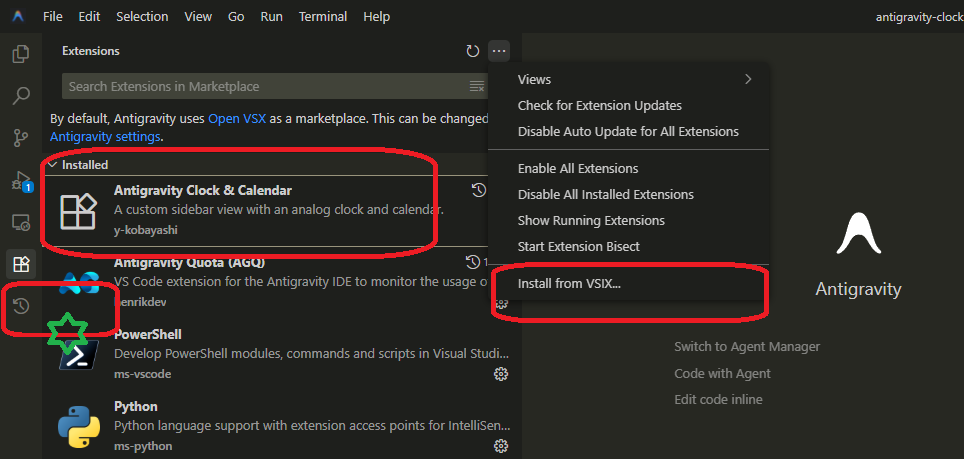Clear extensions search results icon

tap(476, 86)
